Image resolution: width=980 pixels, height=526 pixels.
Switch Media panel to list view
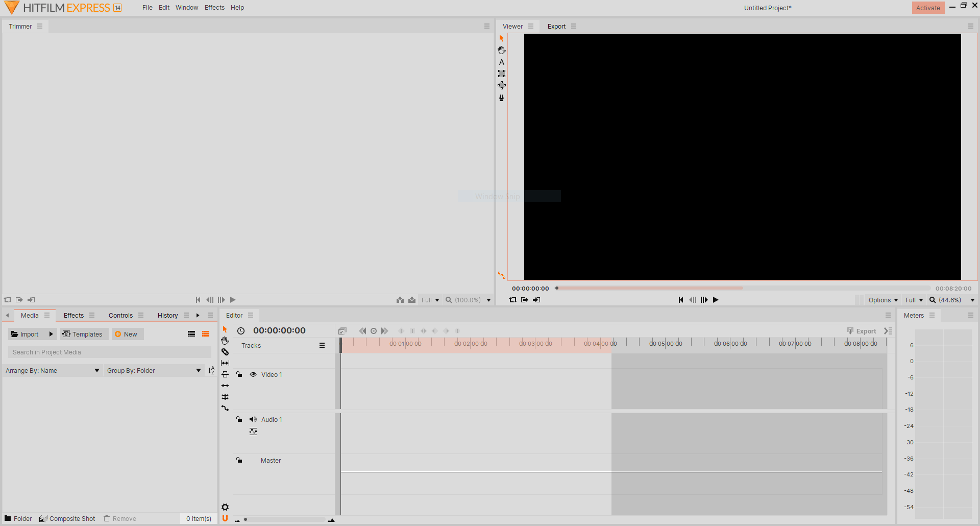191,334
